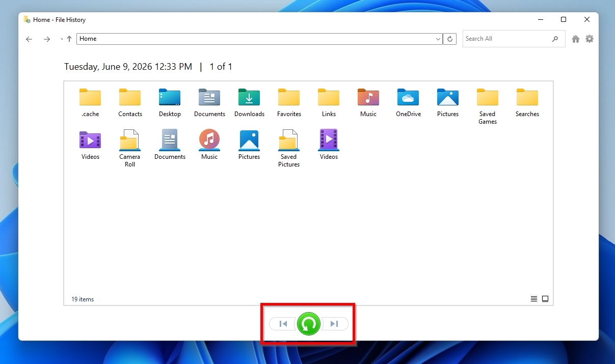The height and width of the screenshot is (364, 615).
Task: Select the gray Documents folder beside Desktop
Action: point(209,102)
